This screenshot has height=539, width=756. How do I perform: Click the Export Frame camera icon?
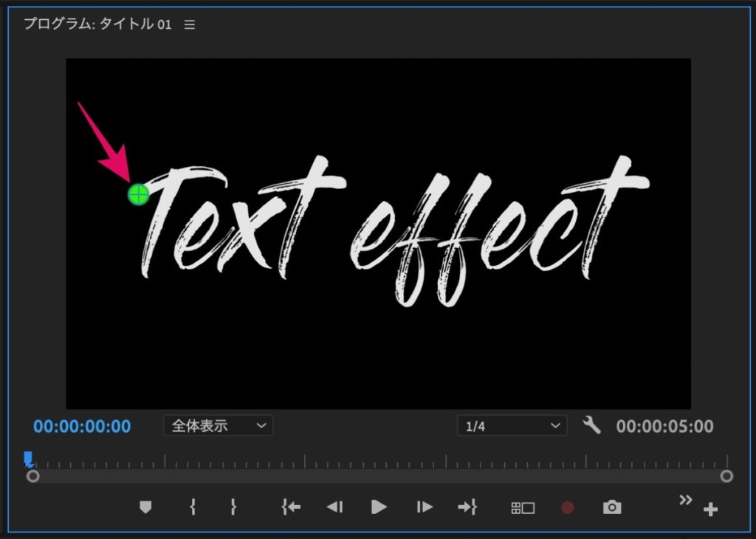[x=612, y=507]
